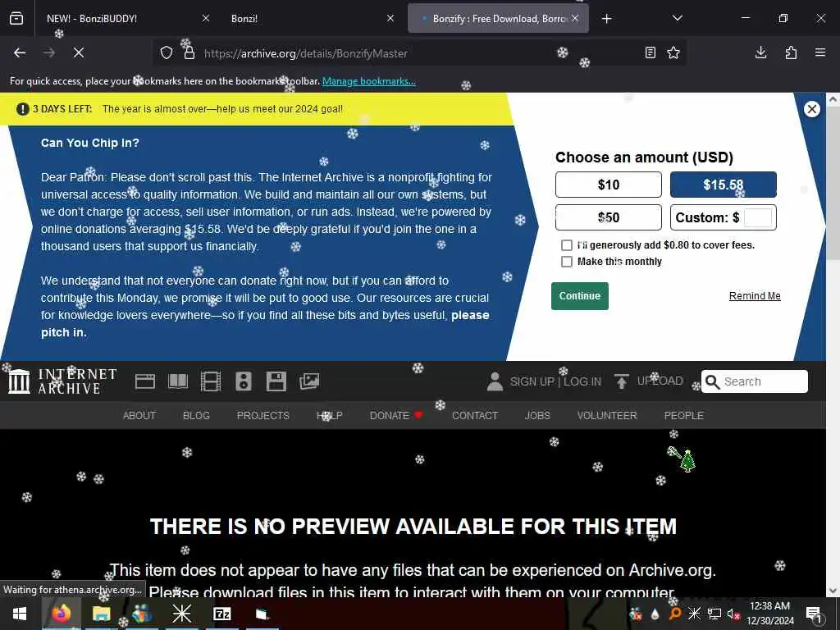Open the snowflake app in taskbar

pyautogui.click(x=181, y=614)
